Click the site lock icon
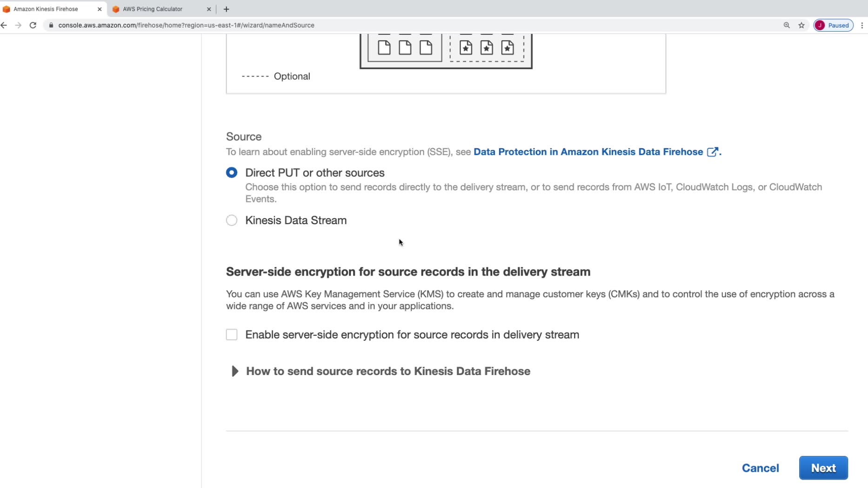This screenshot has width=868, height=488. [x=51, y=25]
